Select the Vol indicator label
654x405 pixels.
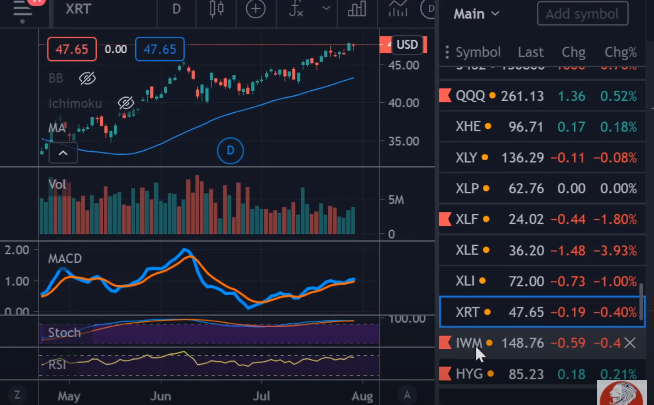tap(57, 184)
